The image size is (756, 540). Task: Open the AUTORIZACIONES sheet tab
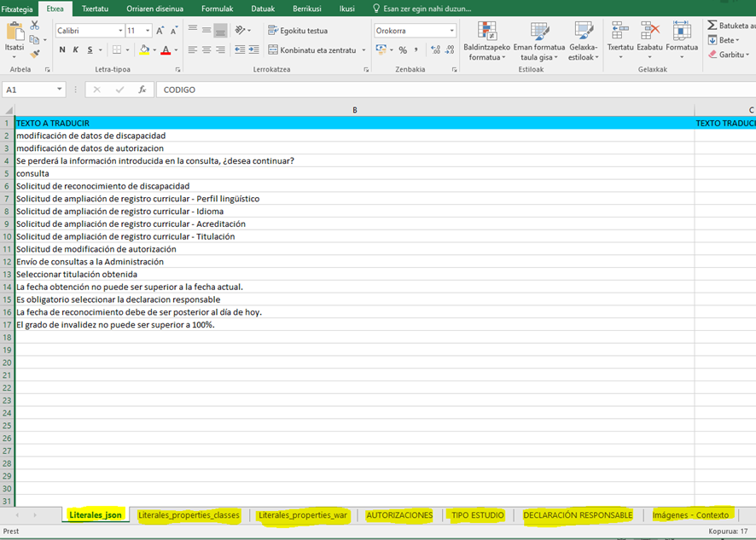[399, 515]
